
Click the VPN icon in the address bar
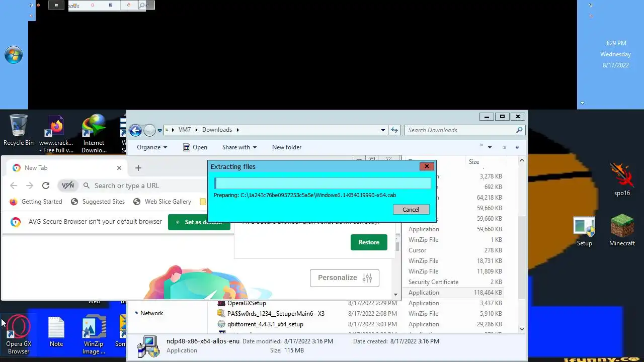click(x=67, y=186)
